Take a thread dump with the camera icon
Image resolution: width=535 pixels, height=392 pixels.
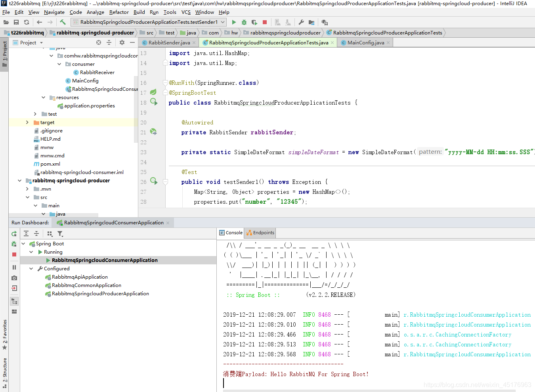pos(14,278)
